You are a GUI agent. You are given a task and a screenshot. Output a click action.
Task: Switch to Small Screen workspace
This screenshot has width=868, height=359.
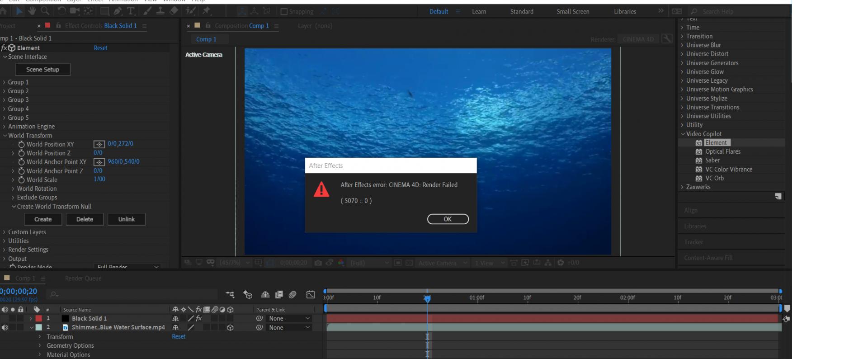(573, 12)
